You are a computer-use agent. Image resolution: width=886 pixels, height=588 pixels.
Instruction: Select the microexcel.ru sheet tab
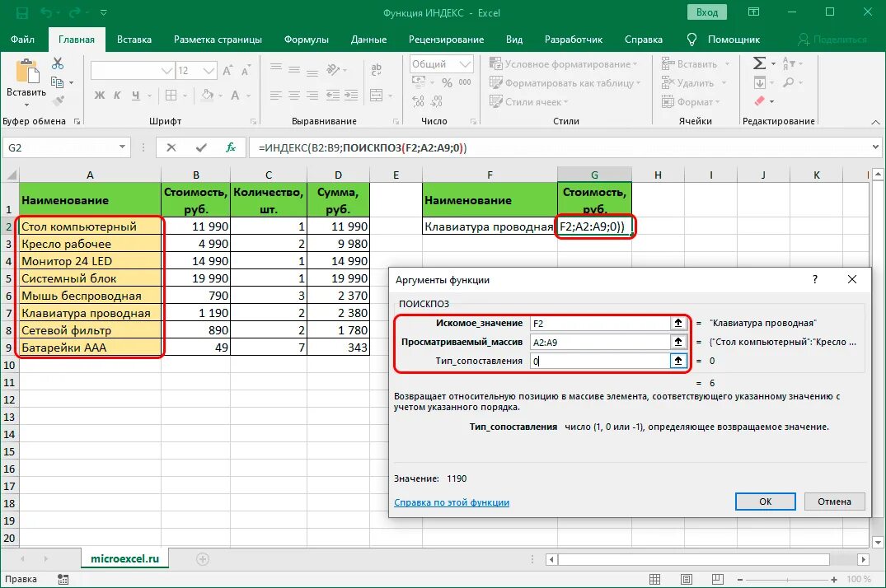[x=125, y=558]
